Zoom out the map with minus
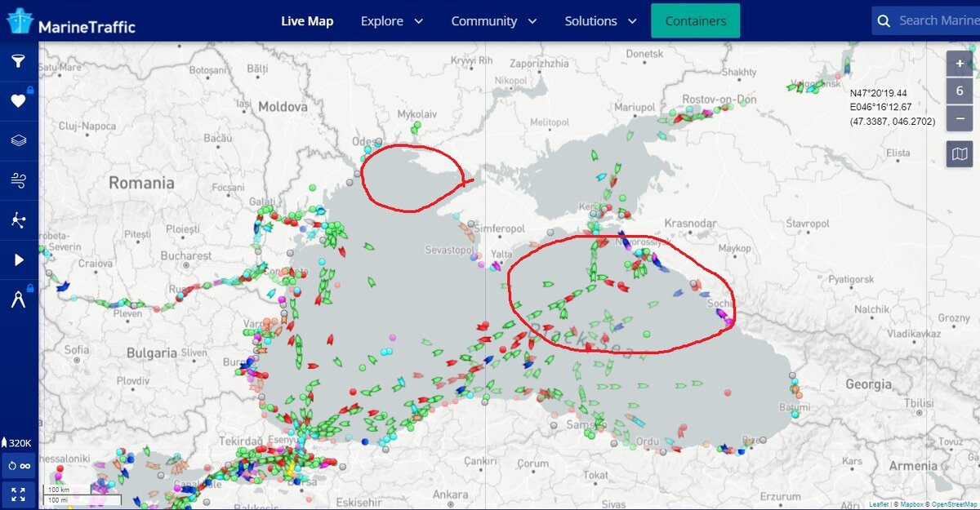This screenshot has width=980, height=510. click(x=960, y=118)
